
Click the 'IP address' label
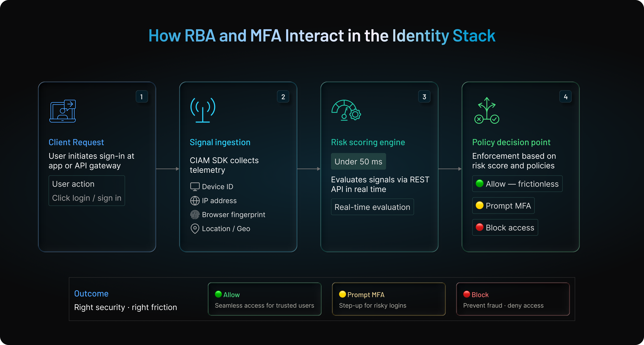click(219, 200)
